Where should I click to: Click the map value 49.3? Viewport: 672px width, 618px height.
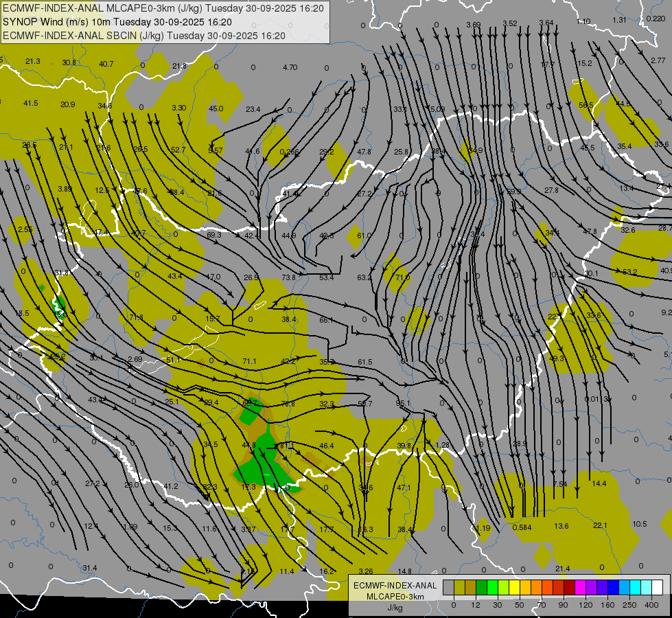pos(556,358)
